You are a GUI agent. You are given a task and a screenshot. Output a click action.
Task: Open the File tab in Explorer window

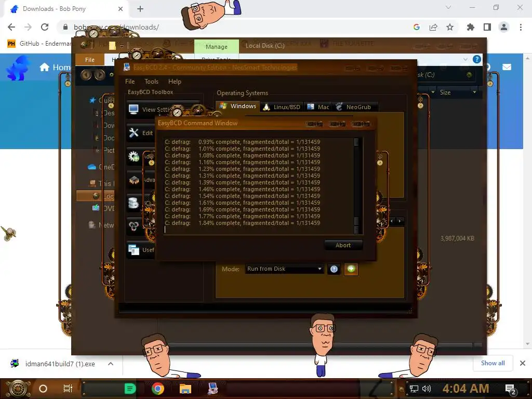coord(89,60)
